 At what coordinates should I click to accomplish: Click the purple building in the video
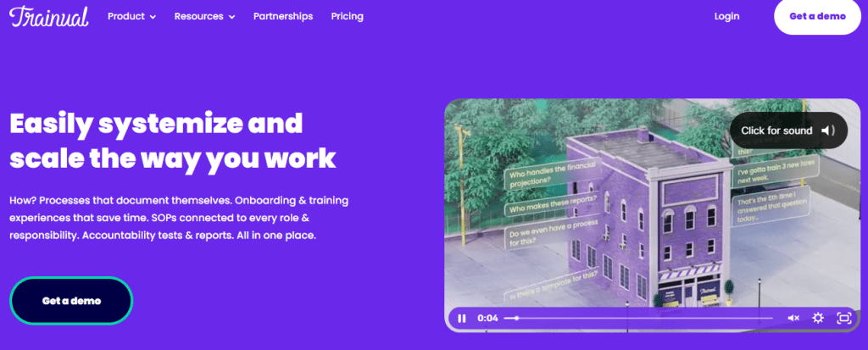[648, 219]
